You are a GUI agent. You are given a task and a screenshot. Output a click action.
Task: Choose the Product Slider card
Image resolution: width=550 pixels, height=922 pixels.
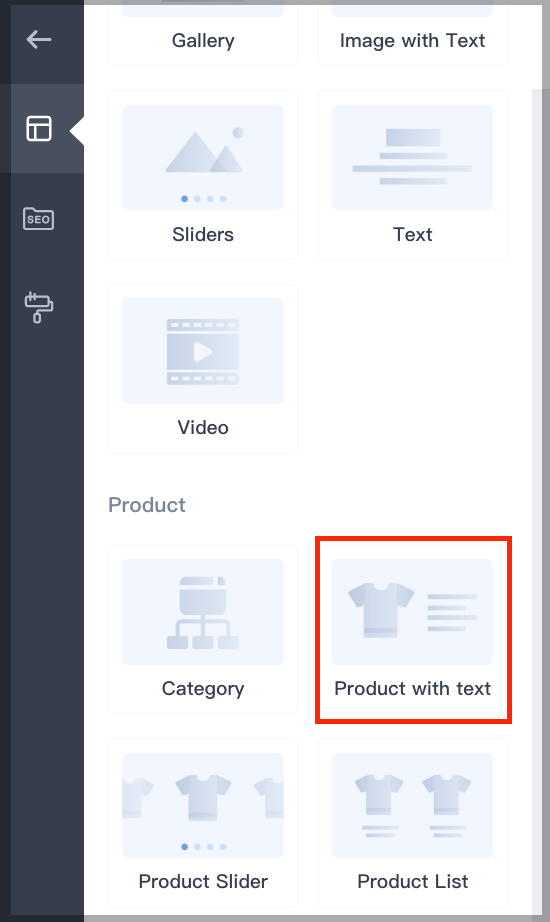tap(203, 823)
